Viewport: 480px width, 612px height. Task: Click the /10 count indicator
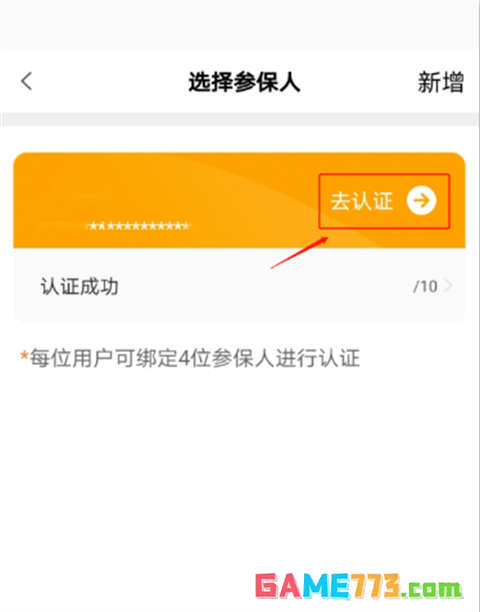point(425,286)
